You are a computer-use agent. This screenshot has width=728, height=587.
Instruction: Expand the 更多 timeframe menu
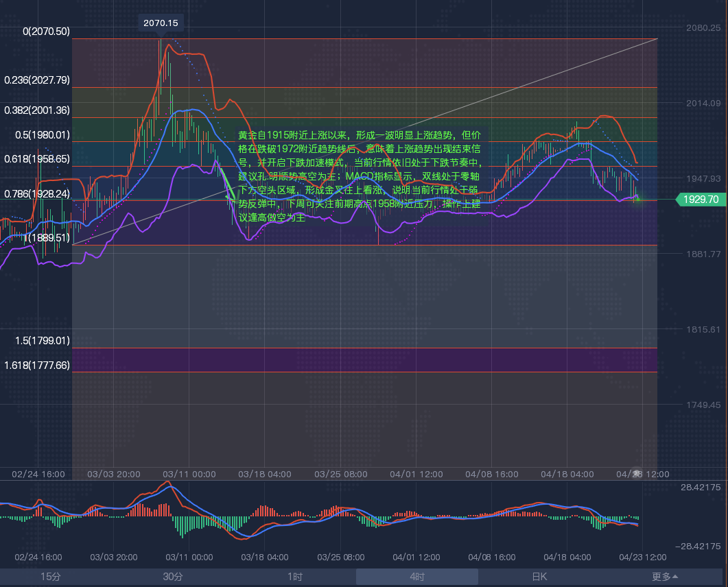tap(665, 577)
